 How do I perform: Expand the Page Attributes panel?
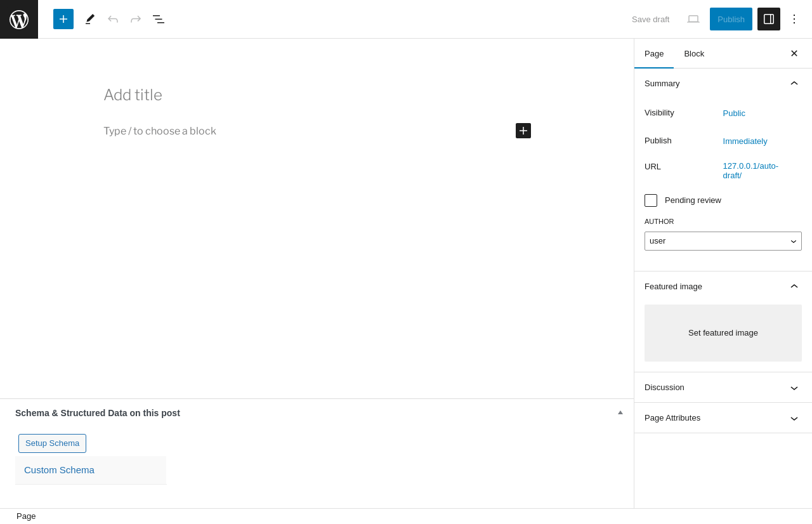click(x=794, y=418)
